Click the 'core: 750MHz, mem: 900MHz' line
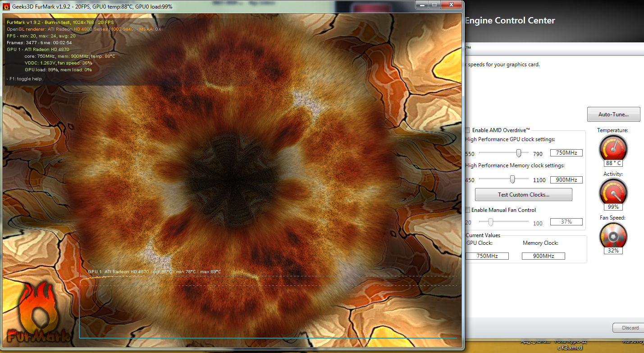 coord(70,56)
